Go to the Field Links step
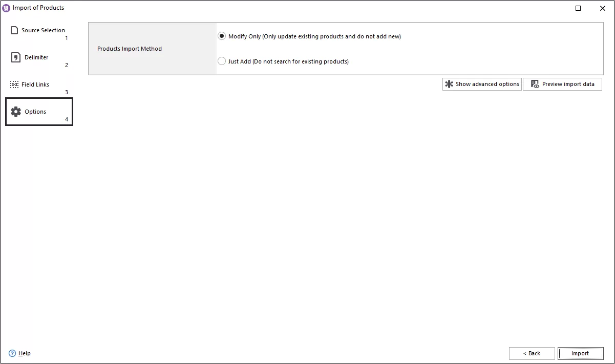This screenshot has width=615, height=364. (x=35, y=84)
